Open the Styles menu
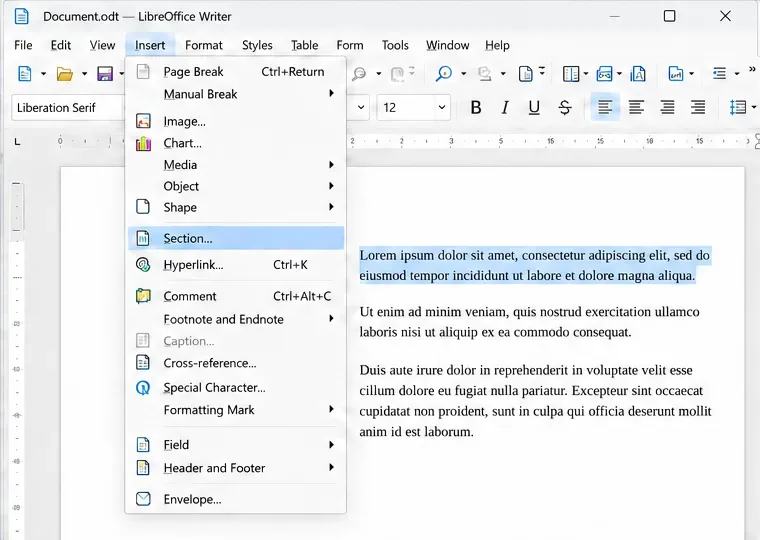 point(257,45)
